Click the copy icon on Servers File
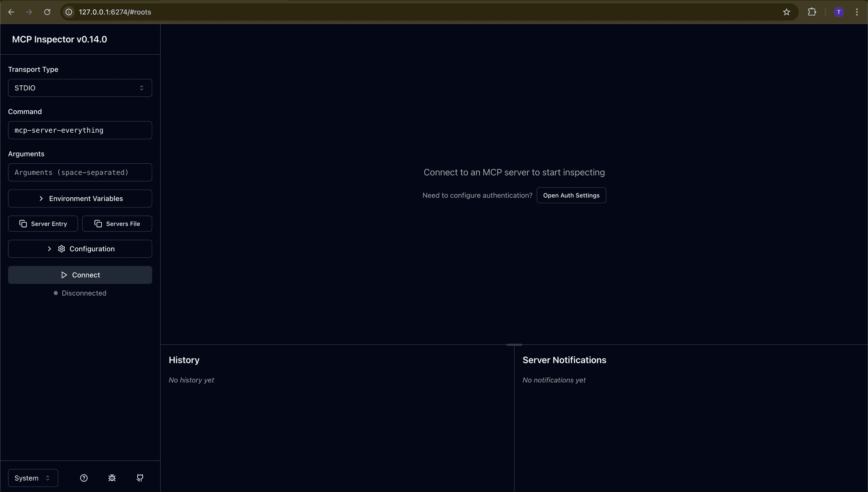The width and height of the screenshot is (868, 492). pyautogui.click(x=98, y=224)
